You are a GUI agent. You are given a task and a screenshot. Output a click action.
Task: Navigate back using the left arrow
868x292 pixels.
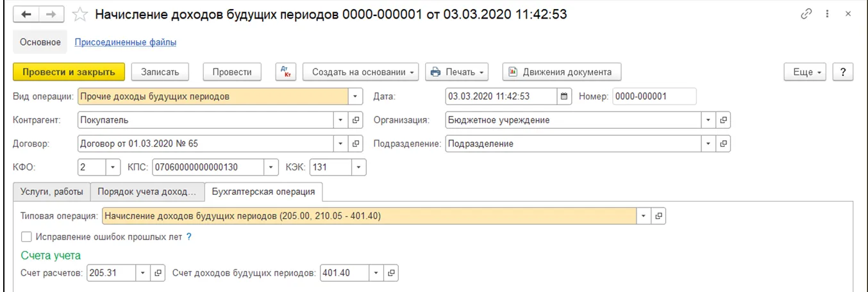27,14
